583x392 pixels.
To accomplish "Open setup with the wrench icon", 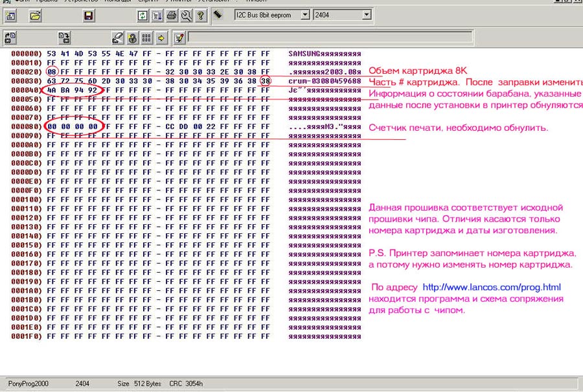I will [x=186, y=16].
